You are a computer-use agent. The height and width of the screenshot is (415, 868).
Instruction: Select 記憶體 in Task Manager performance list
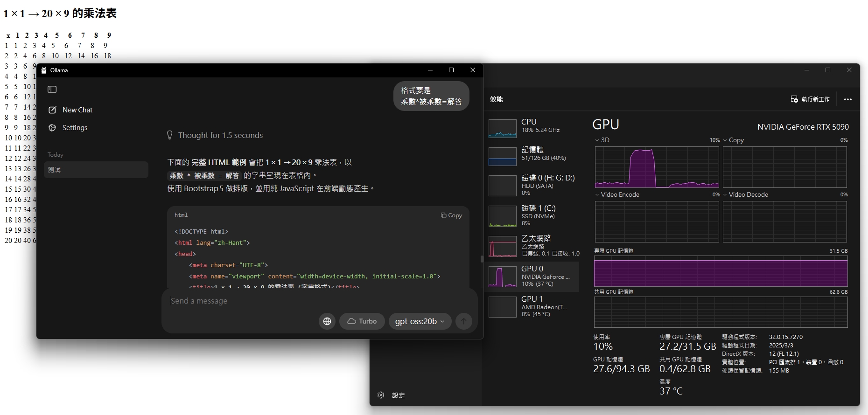point(532,156)
